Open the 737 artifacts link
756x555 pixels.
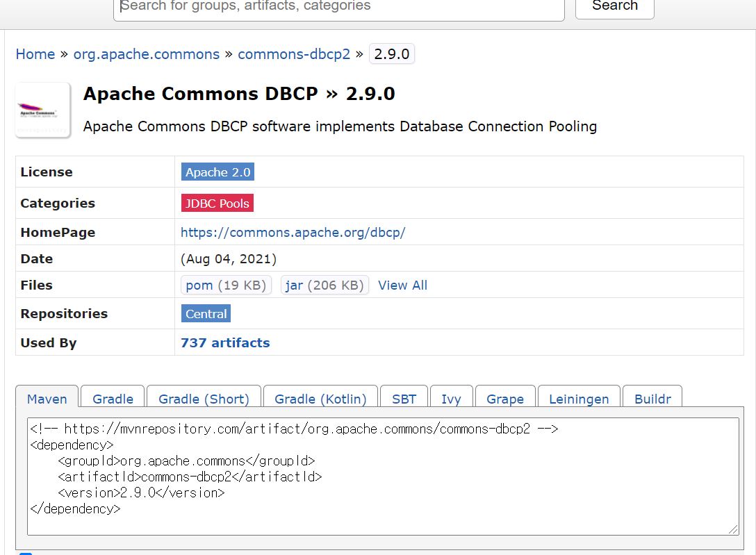(x=225, y=342)
